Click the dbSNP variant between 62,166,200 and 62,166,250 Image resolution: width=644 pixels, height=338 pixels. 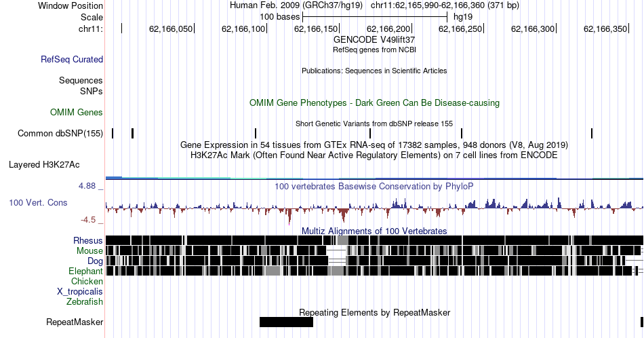click(462, 133)
